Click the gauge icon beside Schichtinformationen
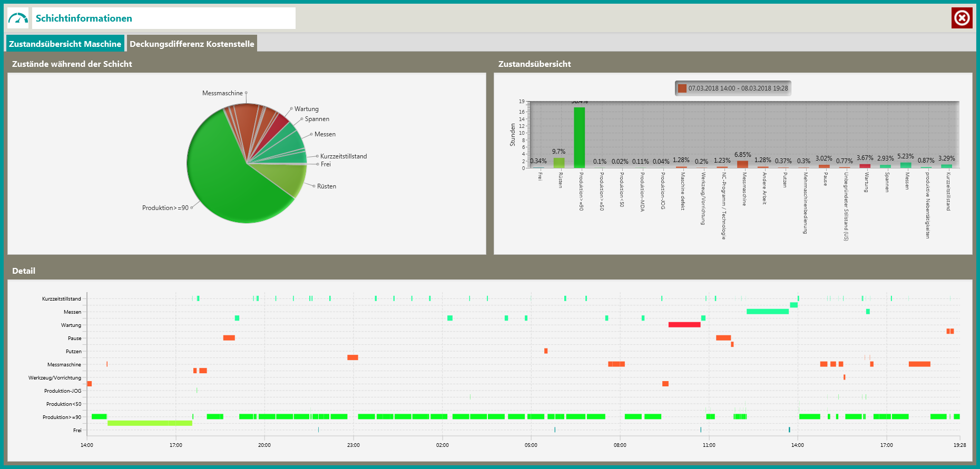980x469 pixels. pyautogui.click(x=18, y=18)
